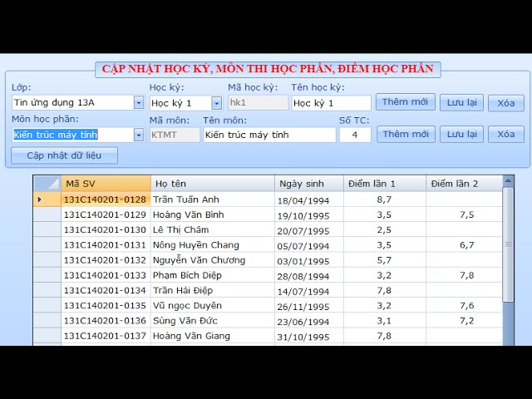Expand the Học kỳ combo box
Viewport: 532px width, 399px height.
[216, 103]
